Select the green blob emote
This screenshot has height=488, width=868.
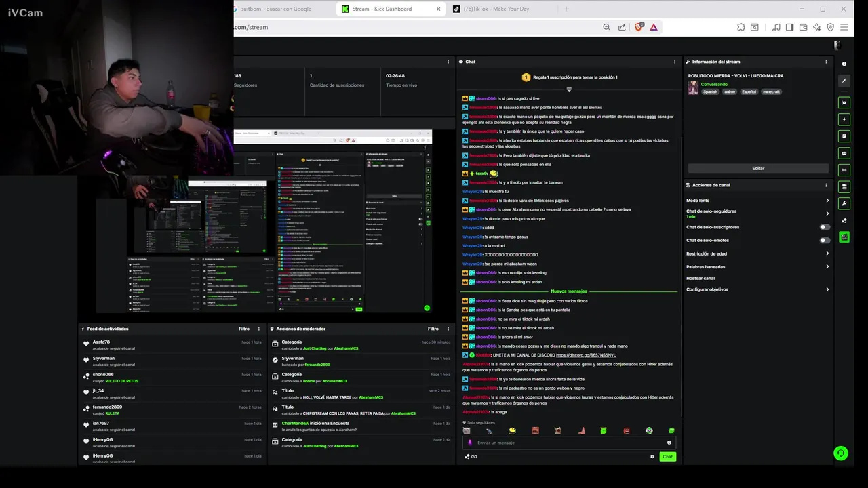pos(604,431)
